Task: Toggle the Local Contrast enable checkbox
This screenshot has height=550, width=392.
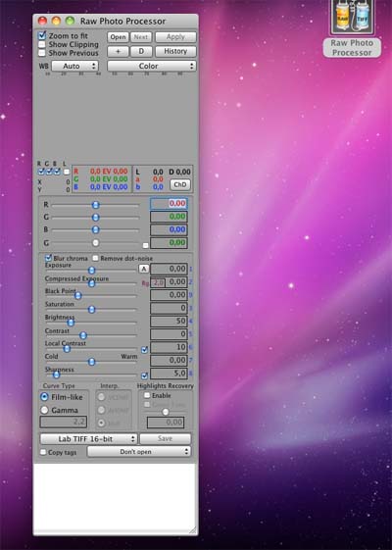Action: (144, 350)
